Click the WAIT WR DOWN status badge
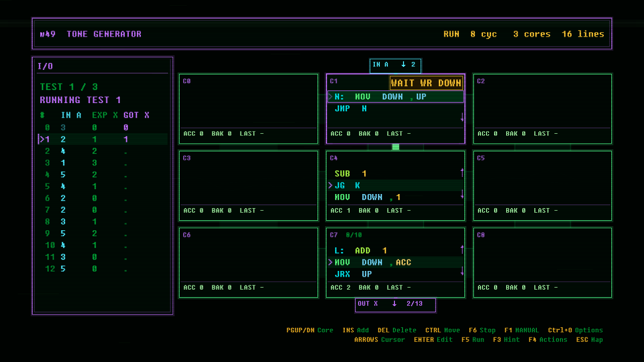Screen dimensions: 644x362 tap(426, 83)
